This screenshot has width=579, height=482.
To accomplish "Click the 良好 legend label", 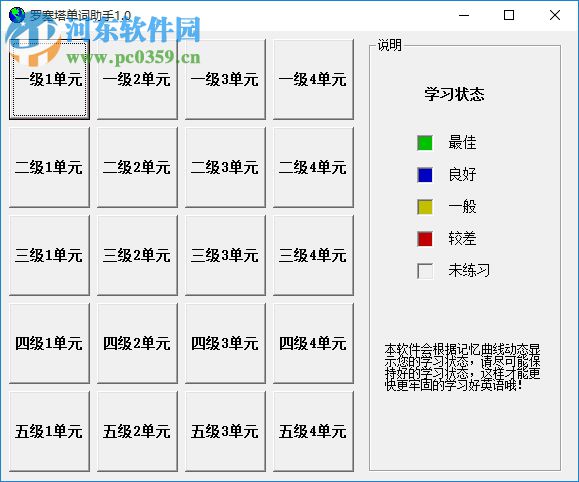I will pyautogui.click(x=462, y=174).
